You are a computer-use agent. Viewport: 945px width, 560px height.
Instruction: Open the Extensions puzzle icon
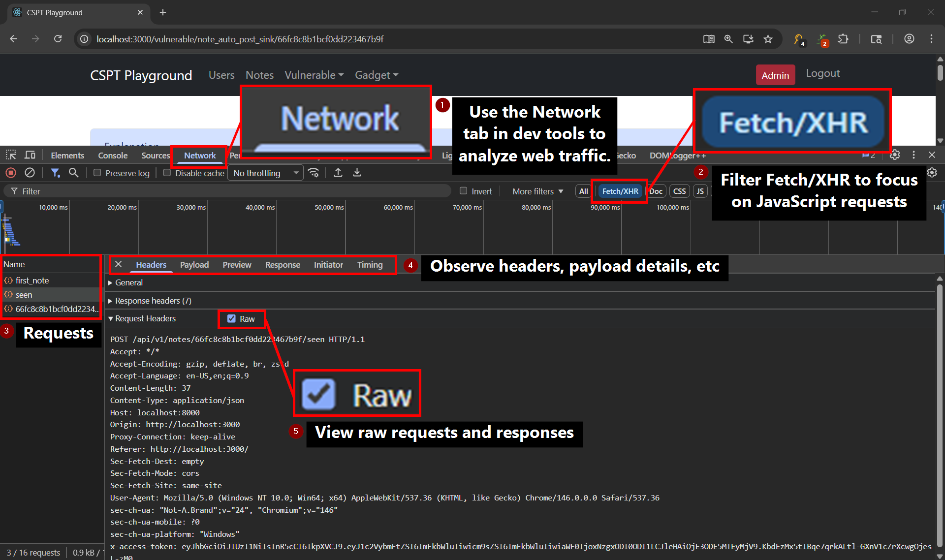pyautogui.click(x=843, y=39)
